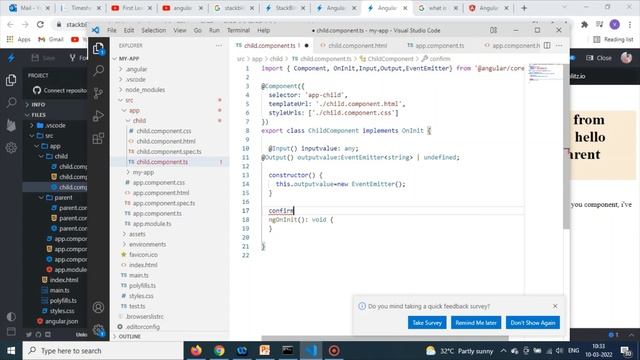Open VS Code Accounts icon
Screen dimensions: 640x360
click(98, 307)
